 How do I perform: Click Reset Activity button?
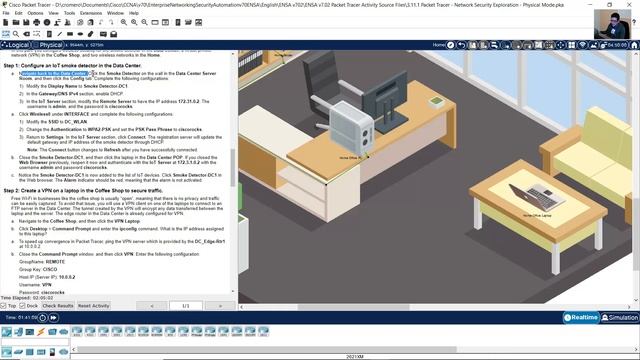pyautogui.click(x=93, y=306)
